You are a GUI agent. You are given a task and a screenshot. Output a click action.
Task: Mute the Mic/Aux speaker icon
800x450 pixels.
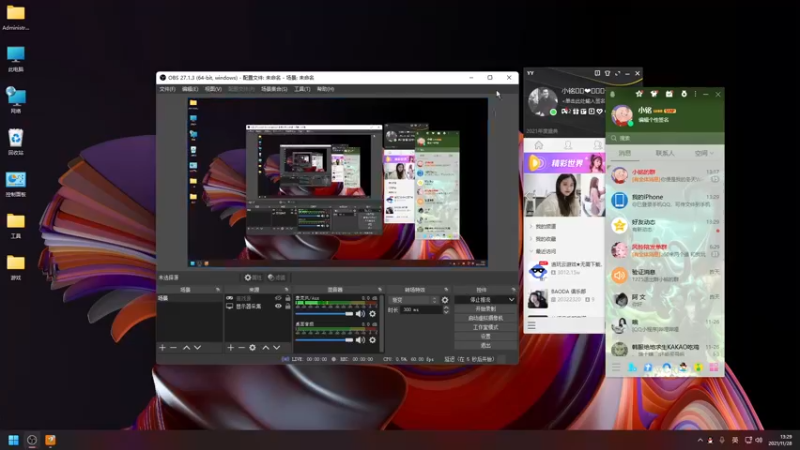pos(360,314)
